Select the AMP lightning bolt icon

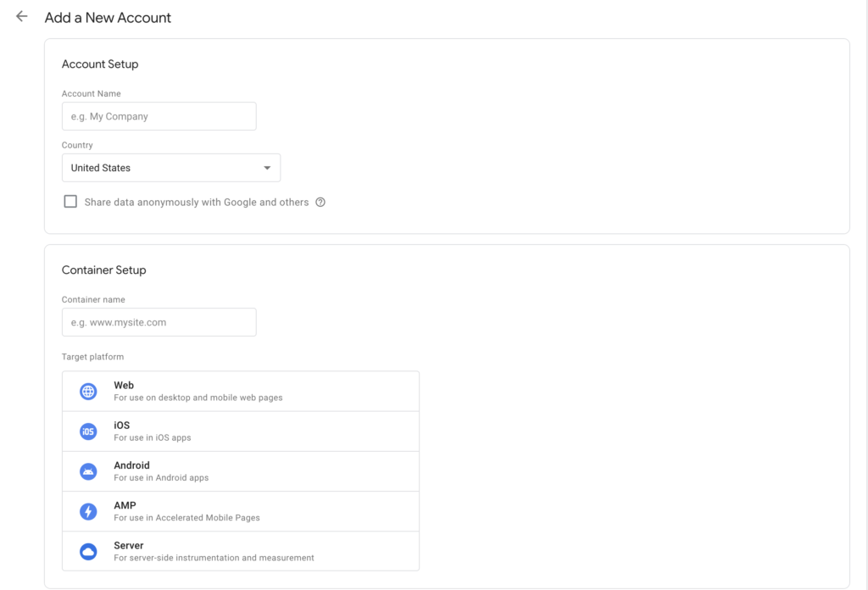point(87,510)
